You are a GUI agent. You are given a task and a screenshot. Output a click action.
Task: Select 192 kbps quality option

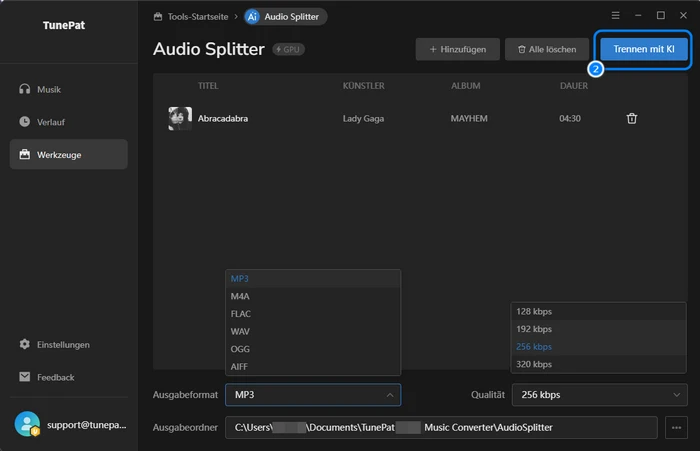[x=598, y=329]
